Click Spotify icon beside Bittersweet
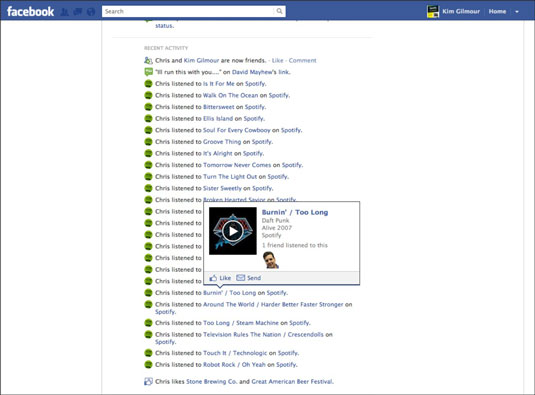The image size is (535, 395). click(x=148, y=107)
